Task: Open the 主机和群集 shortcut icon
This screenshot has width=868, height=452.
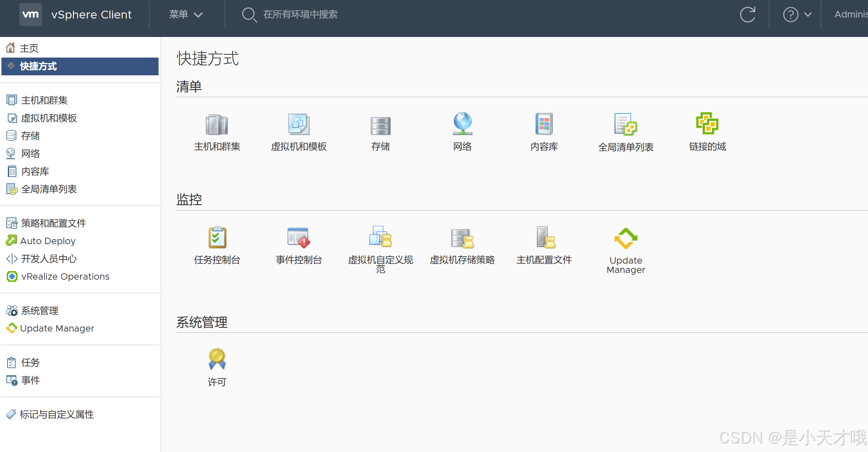Action: click(217, 125)
